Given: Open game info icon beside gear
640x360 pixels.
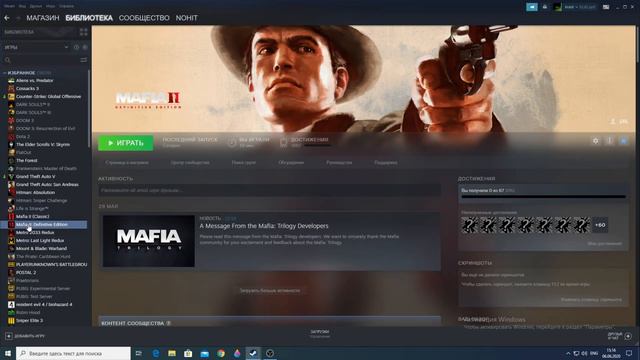Looking at the screenshot, I should [x=609, y=141].
